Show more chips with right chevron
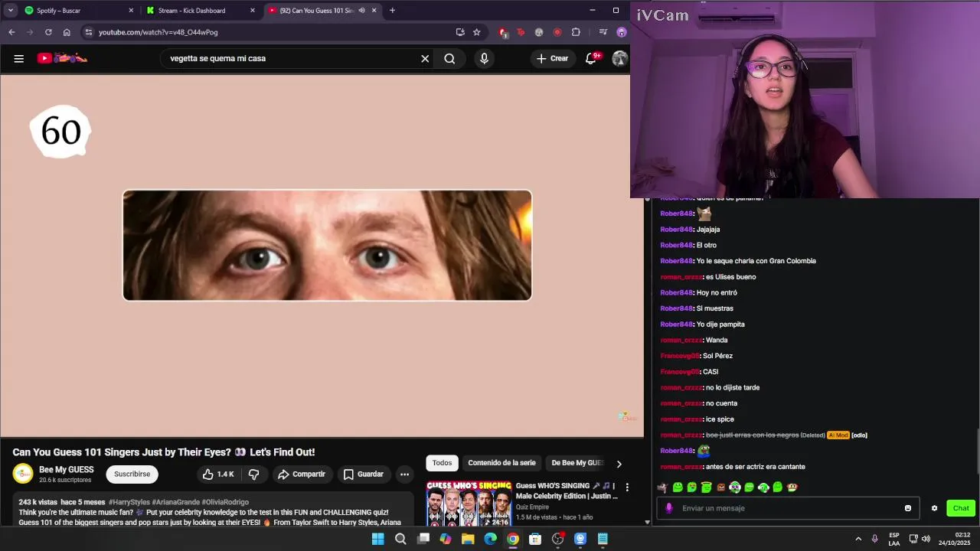Image resolution: width=980 pixels, height=551 pixels. coord(619,463)
